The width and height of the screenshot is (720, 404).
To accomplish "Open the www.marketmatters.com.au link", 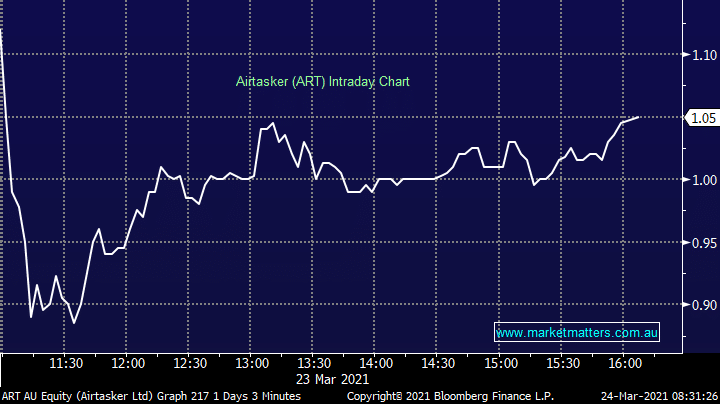I will pos(577,332).
